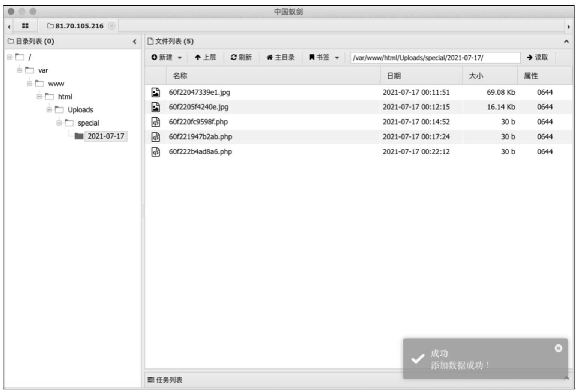This screenshot has height=392, width=580.
Task: Click the tab bar left scroll arrow
Action: [x=9, y=27]
